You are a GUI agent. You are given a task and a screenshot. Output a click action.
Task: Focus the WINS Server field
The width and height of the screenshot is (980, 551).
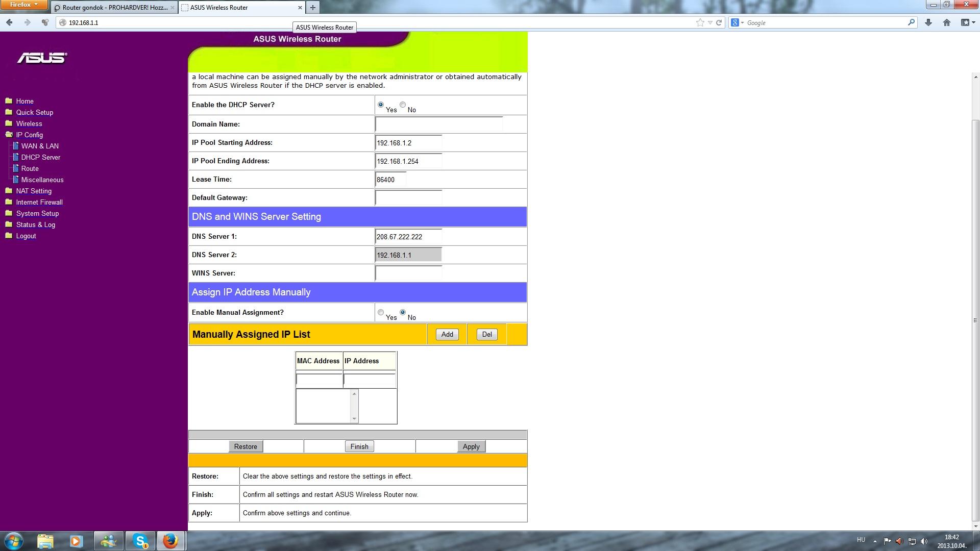(x=408, y=273)
